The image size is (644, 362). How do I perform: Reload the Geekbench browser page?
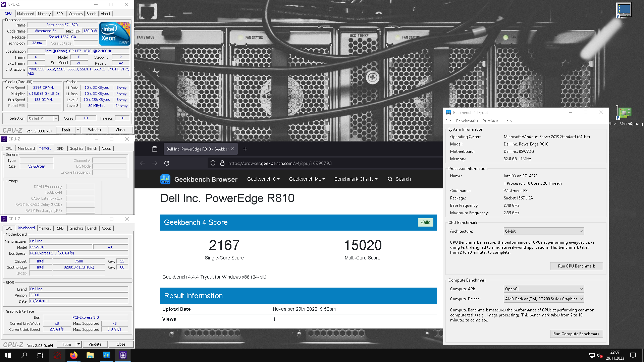click(x=167, y=163)
